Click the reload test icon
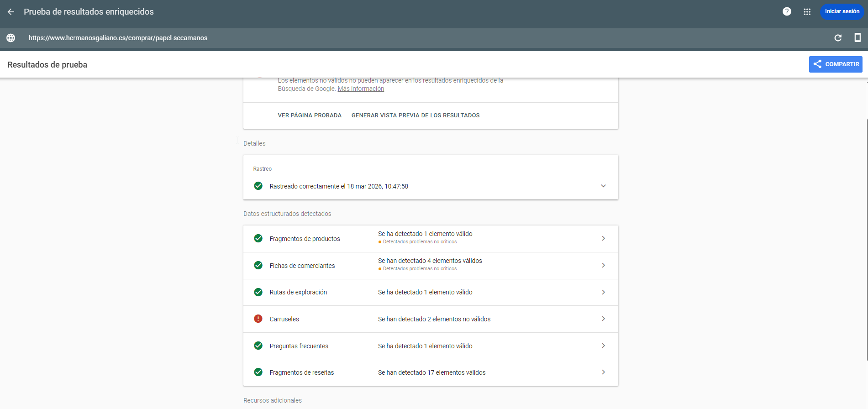Screen dimensions: 868x409 coord(838,38)
